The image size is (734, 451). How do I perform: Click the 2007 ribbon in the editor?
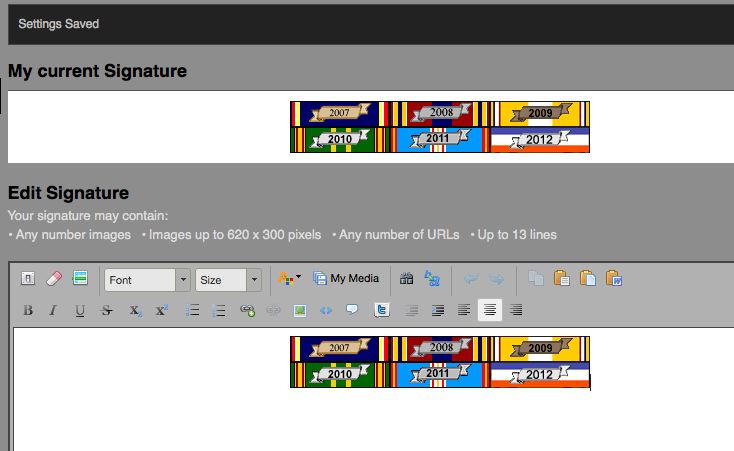pos(340,348)
